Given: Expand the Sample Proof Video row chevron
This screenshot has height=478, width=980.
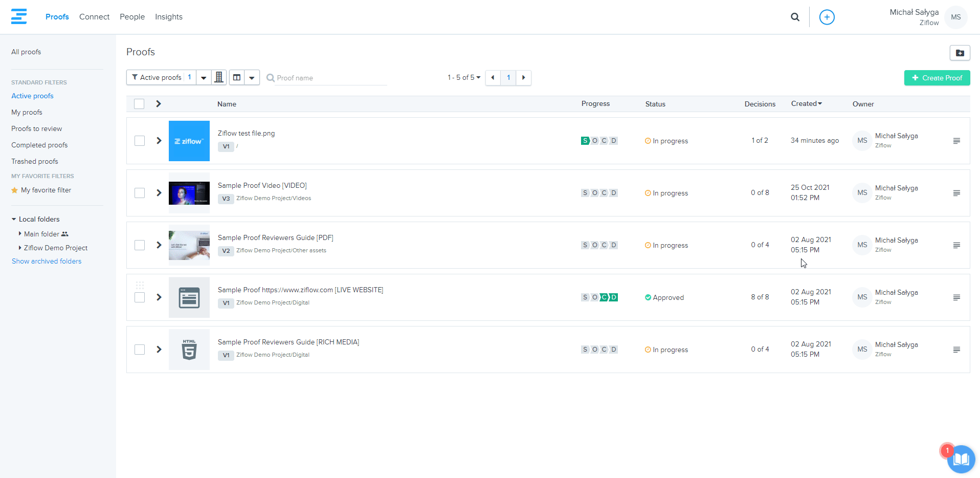Looking at the screenshot, I should coord(159,193).
